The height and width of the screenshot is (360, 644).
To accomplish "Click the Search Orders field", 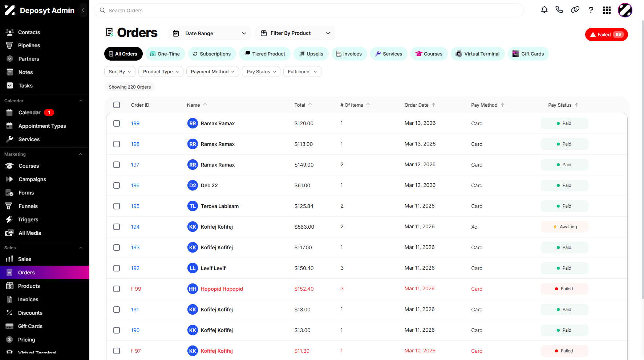I will point(309,11).
